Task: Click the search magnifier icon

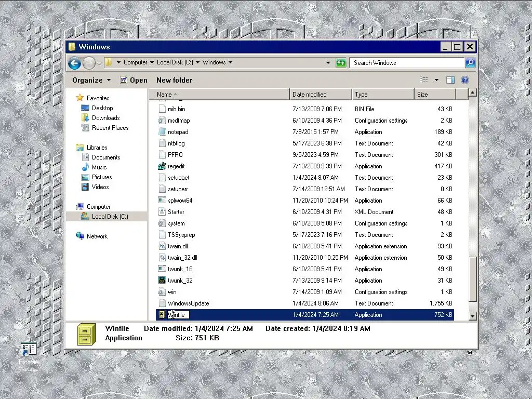Action: [x=470, y=63]
